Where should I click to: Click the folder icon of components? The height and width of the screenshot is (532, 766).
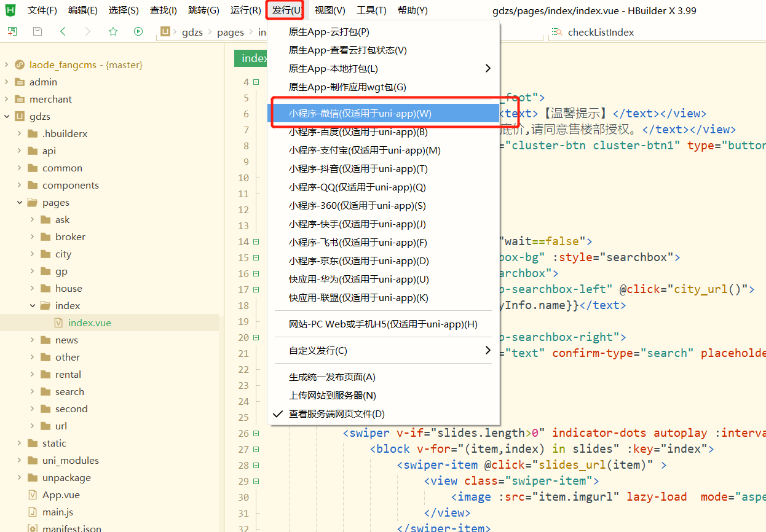[x=32, y=185]
